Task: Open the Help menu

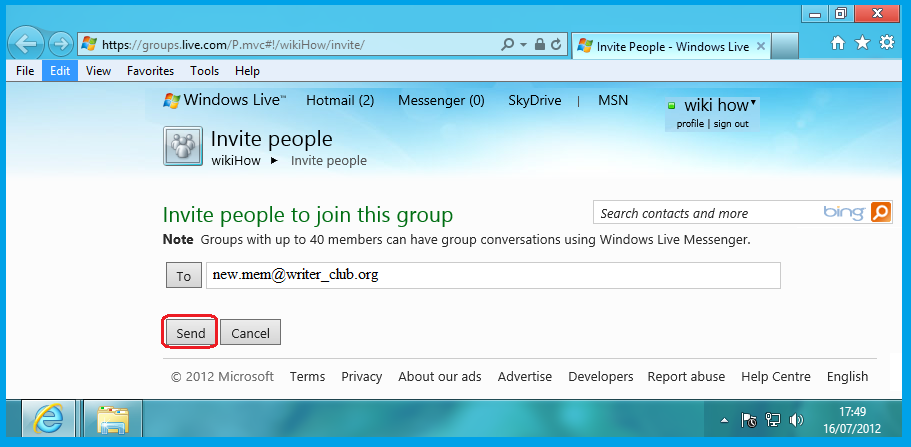Action: coord(248,71)
